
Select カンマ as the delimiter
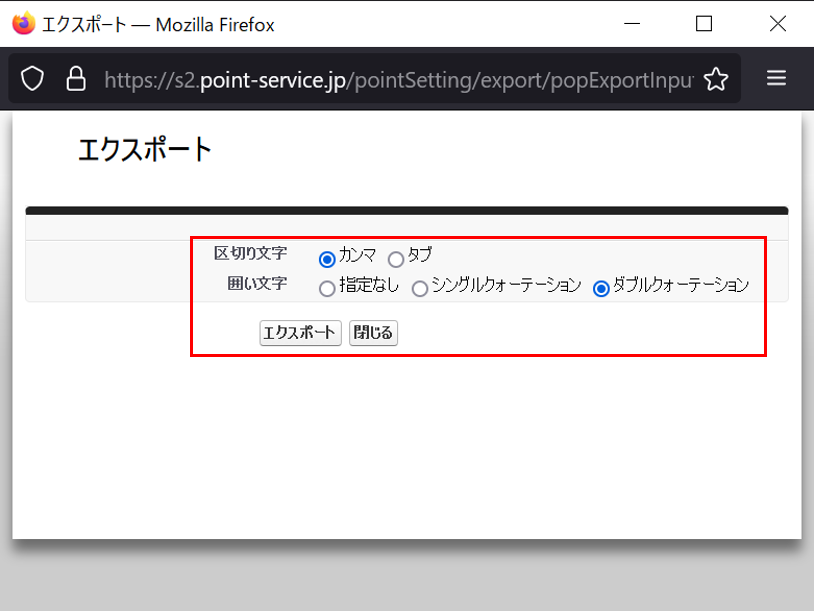[x=327, y=259]
